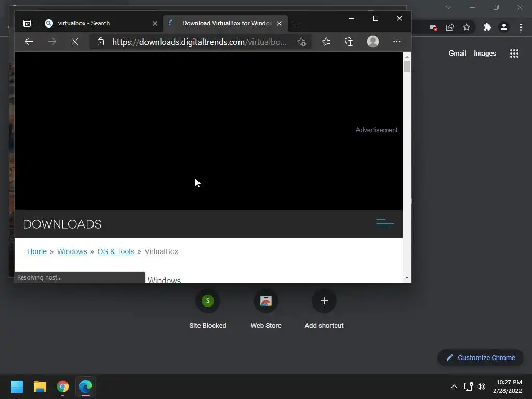Open Images link in Chrome window
The width and height of the screenshot is (532, 399).
pos(485,54)
